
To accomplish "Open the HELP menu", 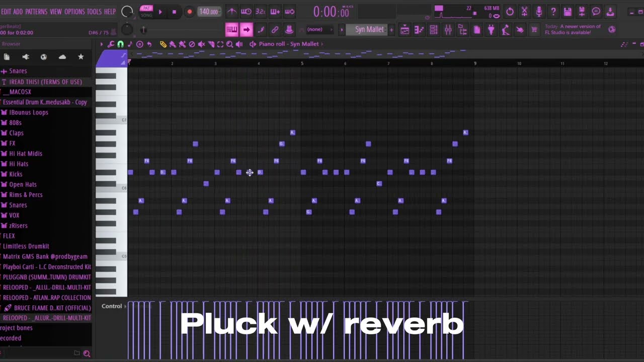I will point(110,12).
